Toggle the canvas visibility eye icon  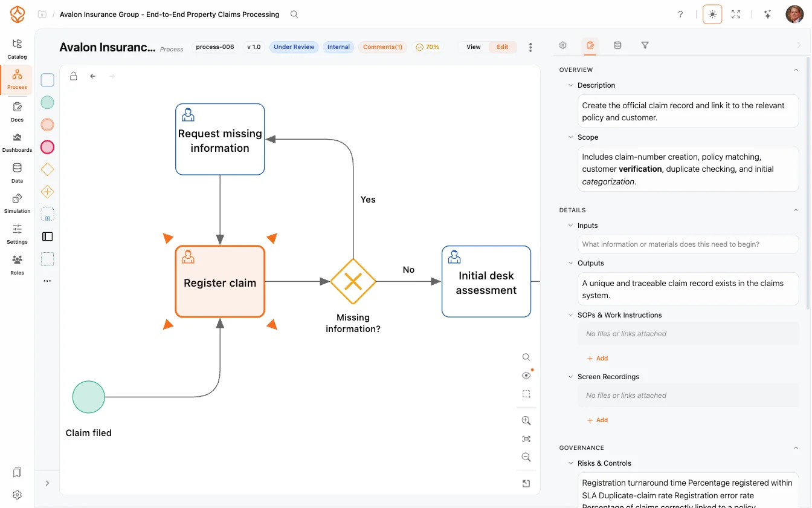[526, 376]
